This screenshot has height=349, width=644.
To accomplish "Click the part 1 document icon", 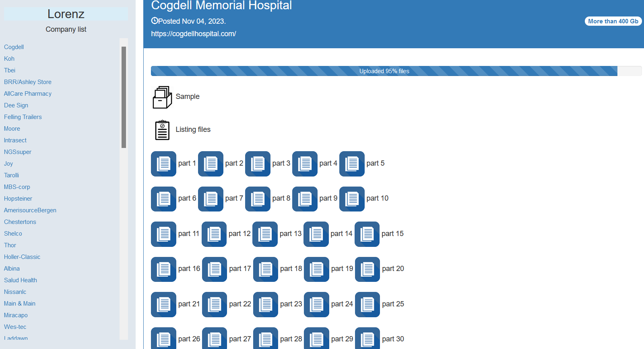I will click(x=163, y=164).
